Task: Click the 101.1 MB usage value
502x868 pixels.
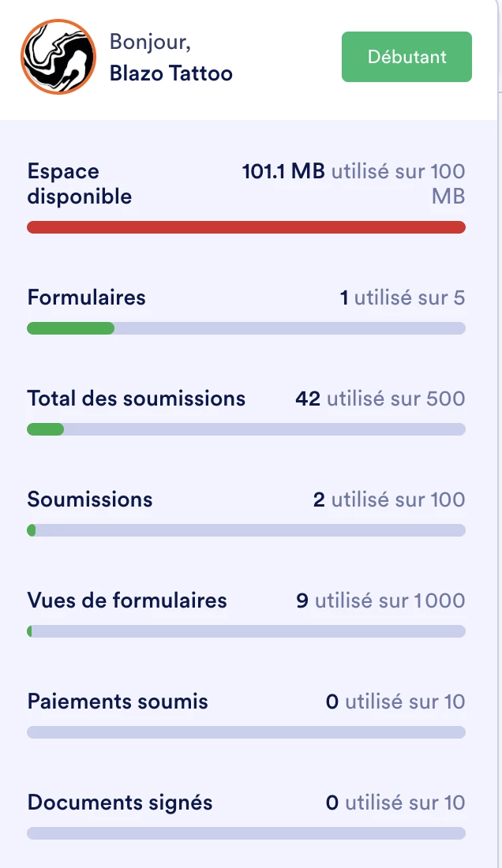Action: (284, 170)
